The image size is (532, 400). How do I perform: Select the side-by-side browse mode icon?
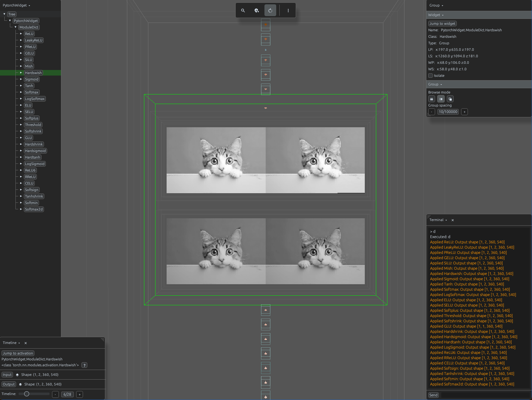click(441, 99)
